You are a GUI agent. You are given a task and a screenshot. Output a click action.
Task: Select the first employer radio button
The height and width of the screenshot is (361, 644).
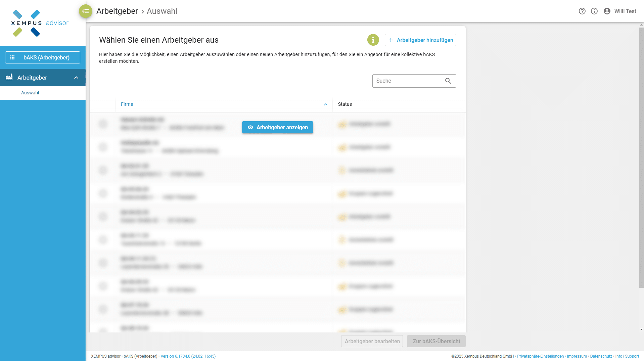103,124
